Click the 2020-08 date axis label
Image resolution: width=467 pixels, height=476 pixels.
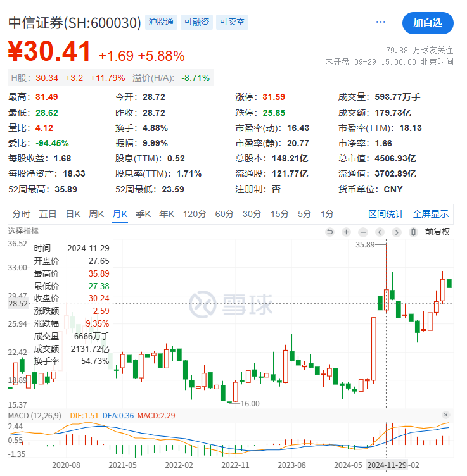coord(67,465)
